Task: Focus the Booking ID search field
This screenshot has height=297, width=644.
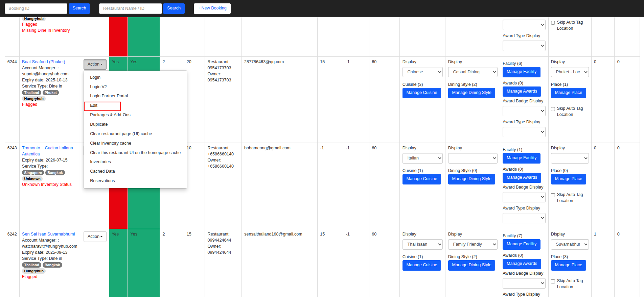Action: click(36, 8)
